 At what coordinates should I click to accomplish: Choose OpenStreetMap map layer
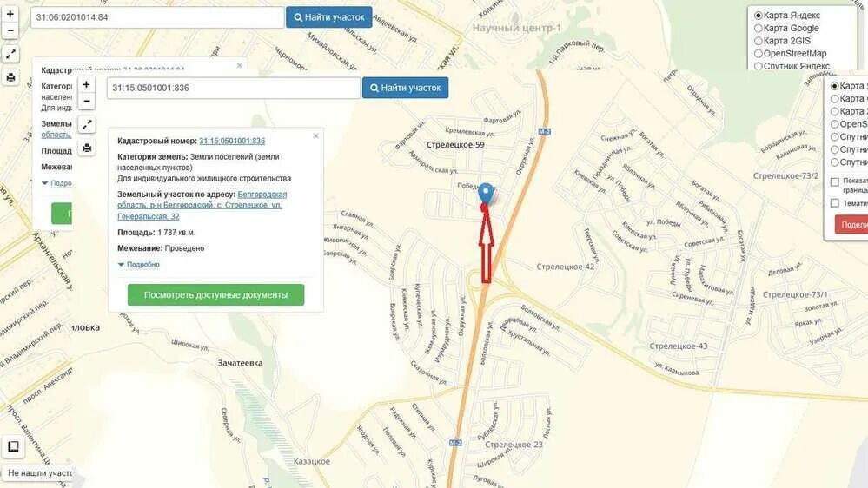pos(790,54)
